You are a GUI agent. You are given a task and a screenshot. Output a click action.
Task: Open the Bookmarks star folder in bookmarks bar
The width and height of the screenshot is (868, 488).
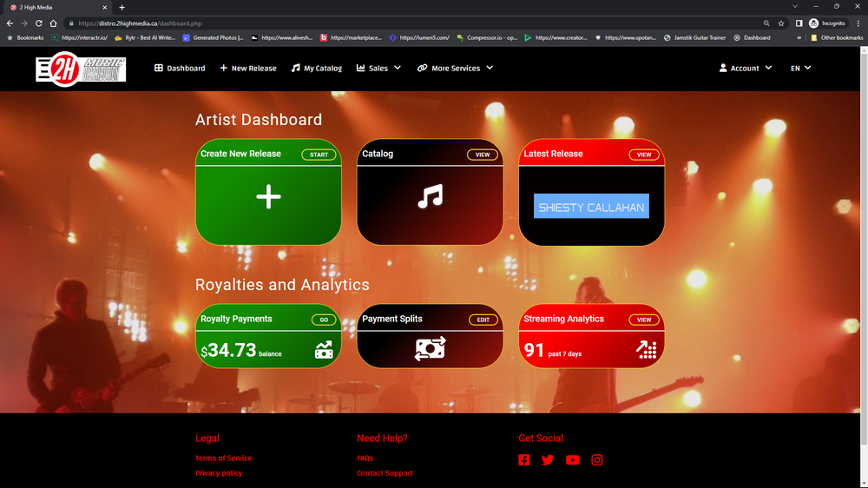25,37
